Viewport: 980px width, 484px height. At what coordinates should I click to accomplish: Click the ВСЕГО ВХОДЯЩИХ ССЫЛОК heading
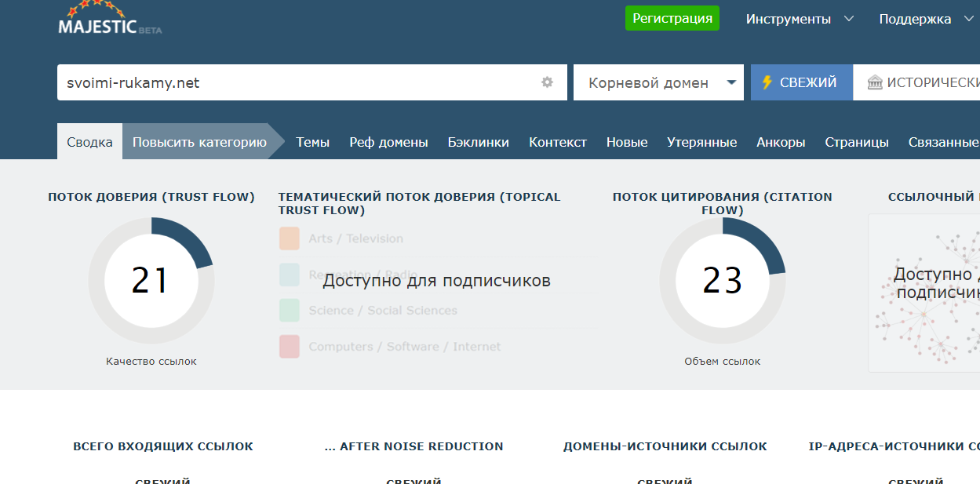click(x=163, y=446)
